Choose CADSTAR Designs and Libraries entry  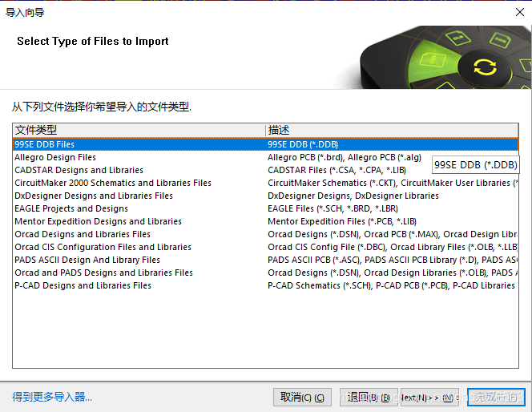tap(79, 170)
